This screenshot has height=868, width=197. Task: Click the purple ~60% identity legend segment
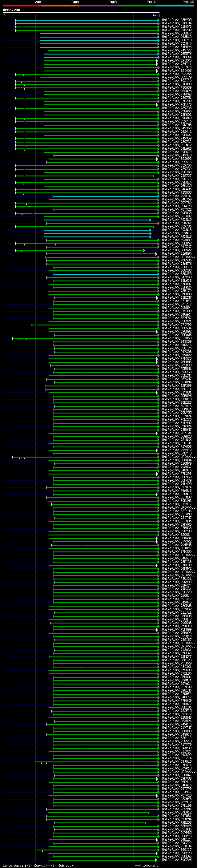98,6
